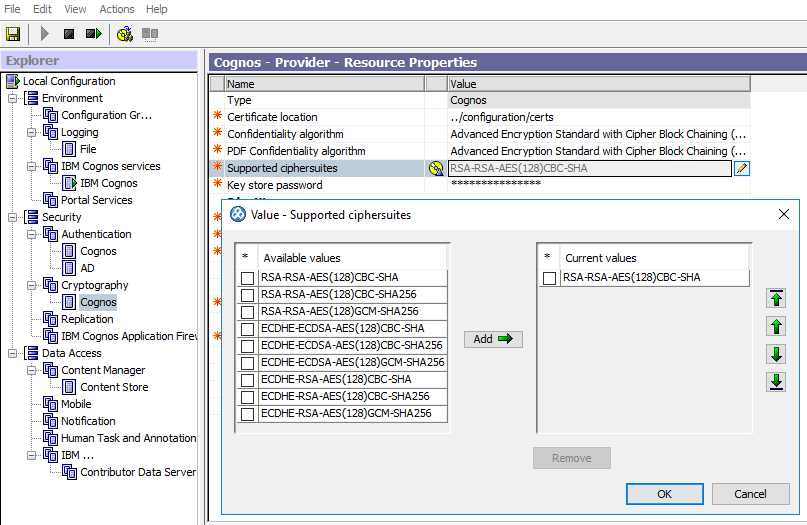Viewport: 807px width, 525px height.
Task: Cancel the ciphersuites dialog
Action: (x=750, y=494)
